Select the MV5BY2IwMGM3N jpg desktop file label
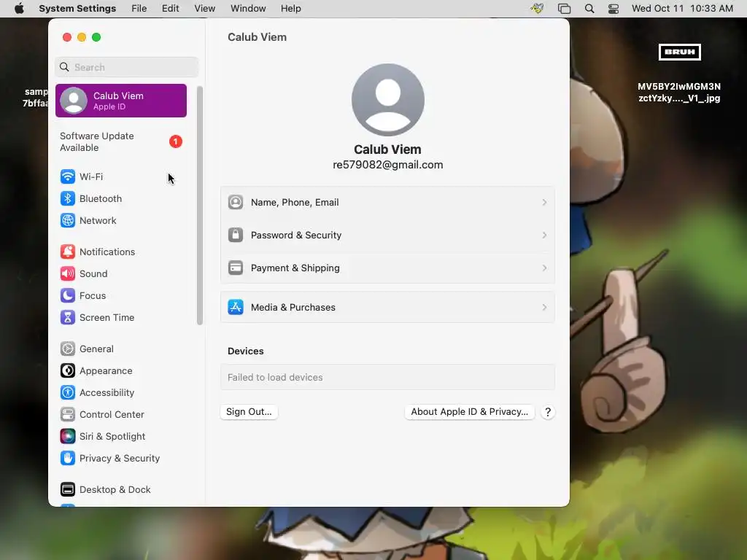 coord(679,93)
